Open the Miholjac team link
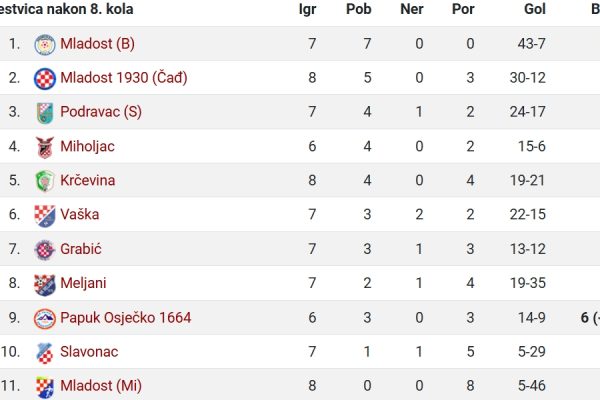This screenshot has width=600, height=400. (x=87, y=146)
